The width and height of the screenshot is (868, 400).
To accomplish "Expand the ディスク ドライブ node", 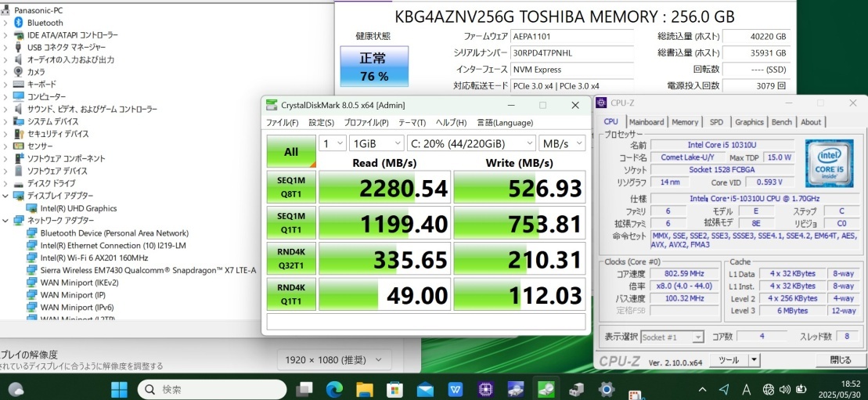I will click(x=5, y=183).
